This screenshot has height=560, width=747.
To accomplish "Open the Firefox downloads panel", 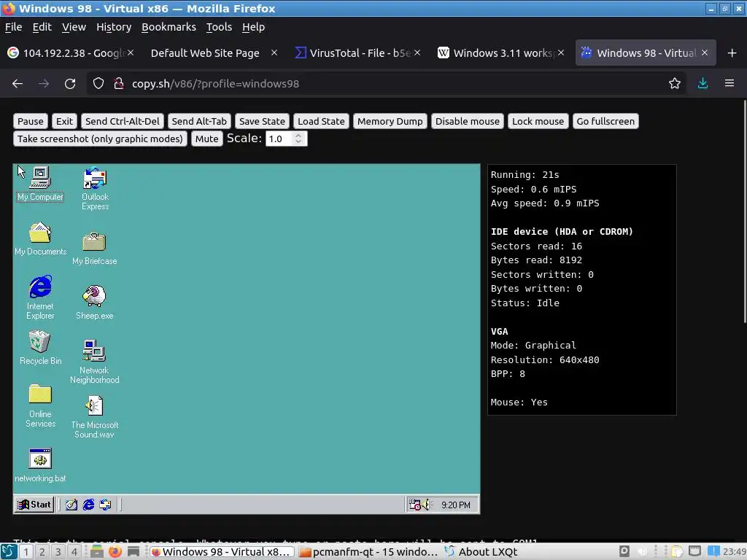I will 703,84.
